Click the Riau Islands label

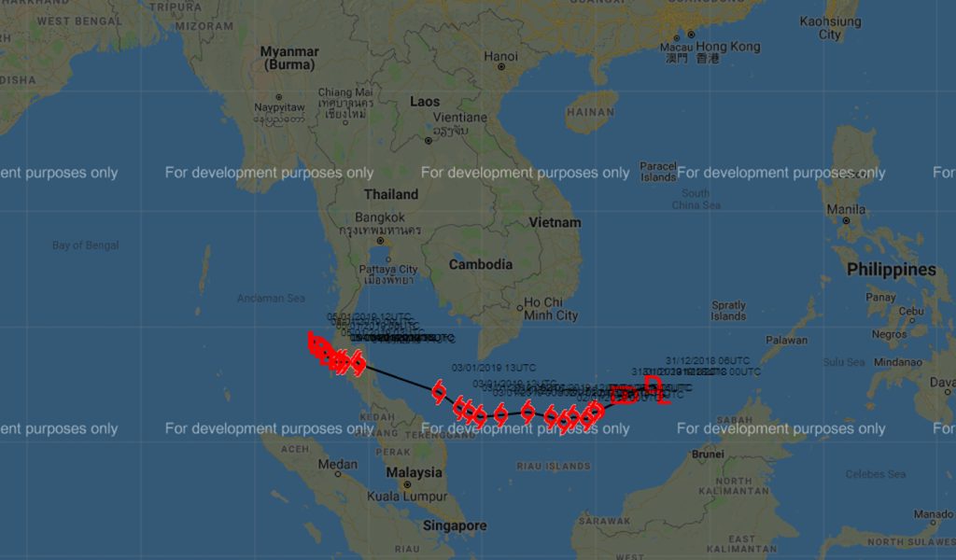pyautogui.click(x=554, y=466)
